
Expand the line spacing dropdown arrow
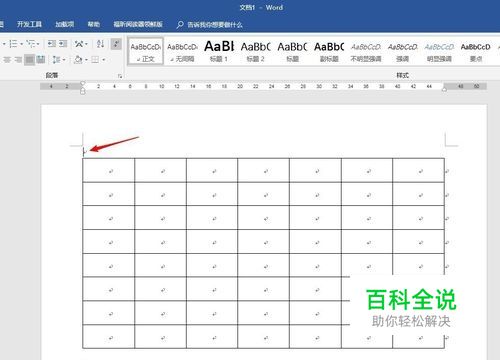[64, 60]
